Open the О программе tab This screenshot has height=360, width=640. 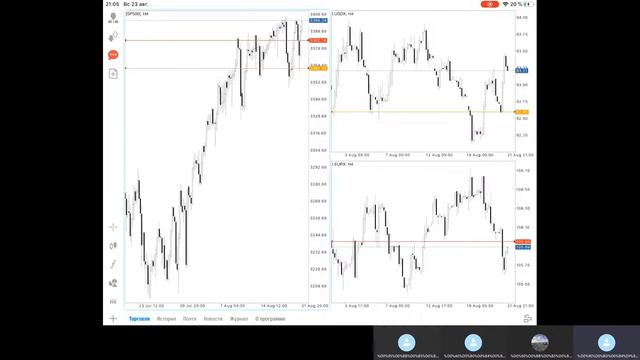coord(270,319)
